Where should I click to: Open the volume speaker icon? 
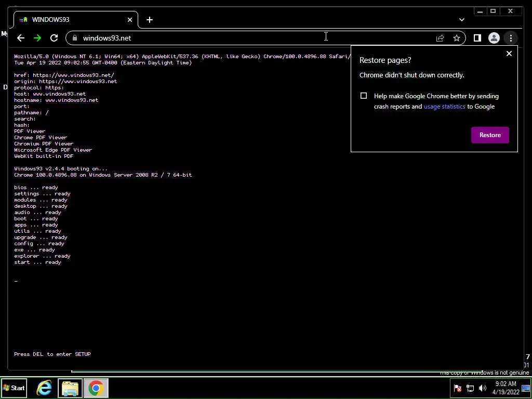483,388
